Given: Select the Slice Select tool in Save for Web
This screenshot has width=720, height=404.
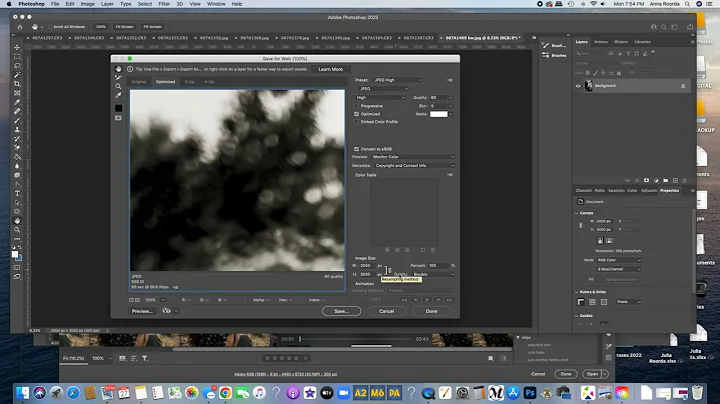Looking at the screenshot, I should [118, 78].
